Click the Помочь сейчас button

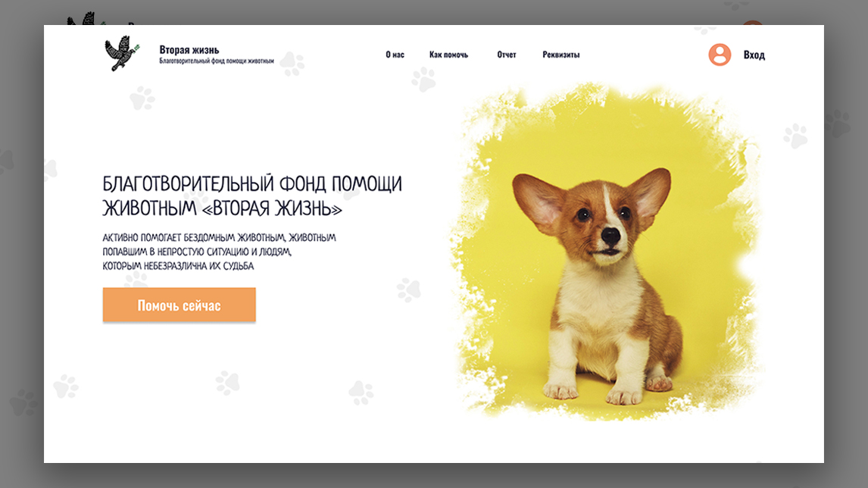point(180,305)
